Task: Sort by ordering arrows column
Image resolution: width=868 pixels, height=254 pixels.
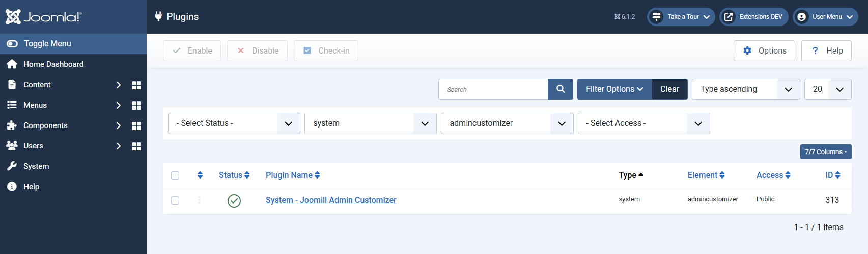Action: pos(200,175)
